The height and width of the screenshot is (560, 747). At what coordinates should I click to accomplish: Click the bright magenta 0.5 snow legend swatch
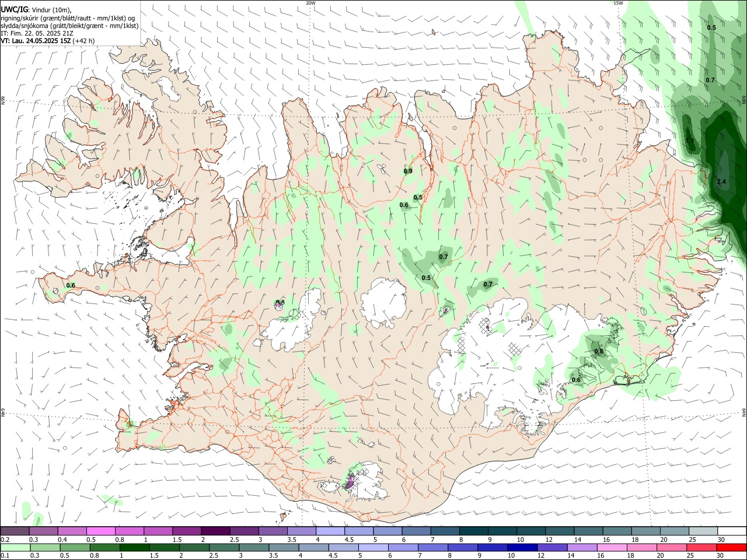tap(100, 531)
